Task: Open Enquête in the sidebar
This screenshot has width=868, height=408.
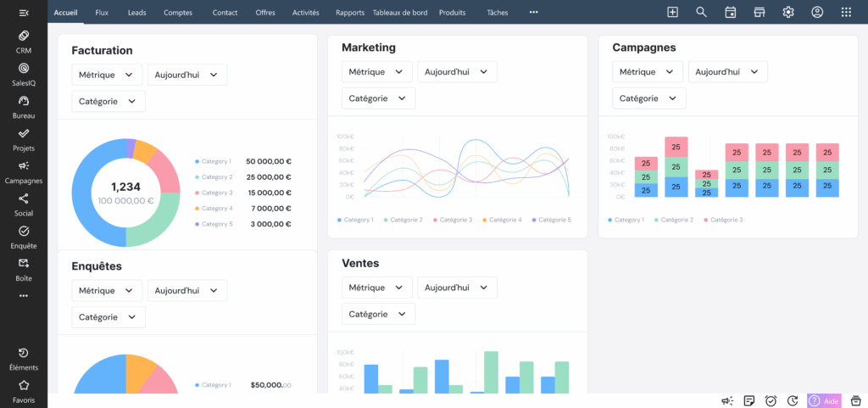Action: (23, 238)
